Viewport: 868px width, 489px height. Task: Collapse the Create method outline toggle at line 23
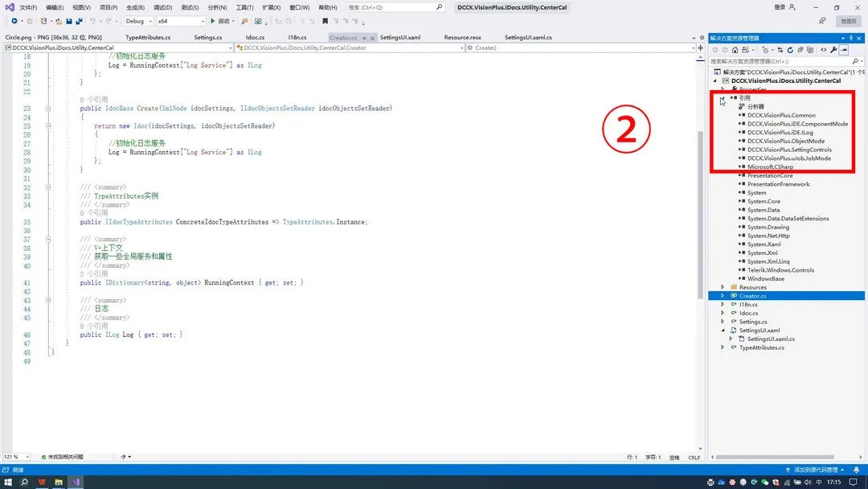pos(48,109)
